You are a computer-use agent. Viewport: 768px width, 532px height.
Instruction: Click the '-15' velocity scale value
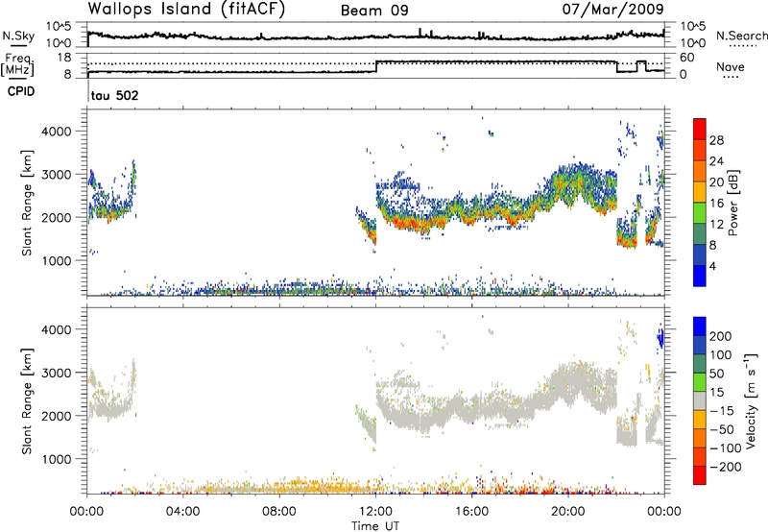click(722, 410)
